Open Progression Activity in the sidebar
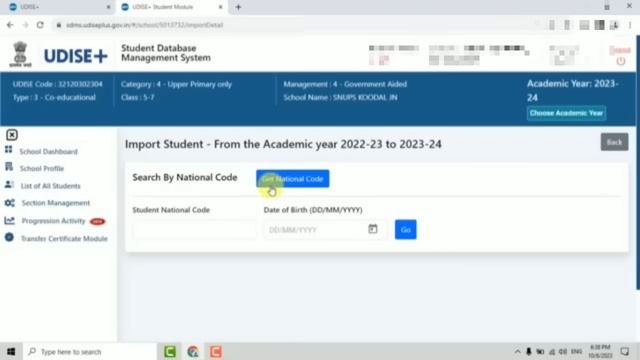The height and width of the screenshot is (360, 640). 53,221
